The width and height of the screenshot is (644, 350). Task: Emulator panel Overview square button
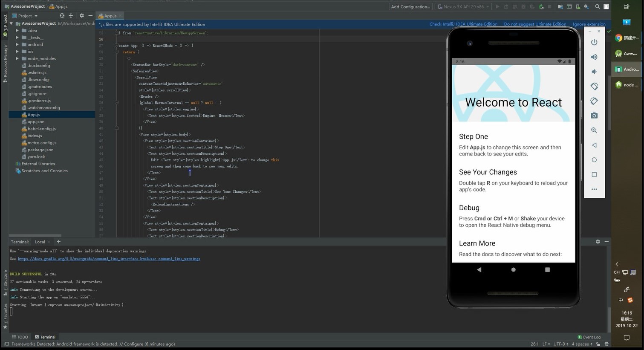tap(594, 174)
